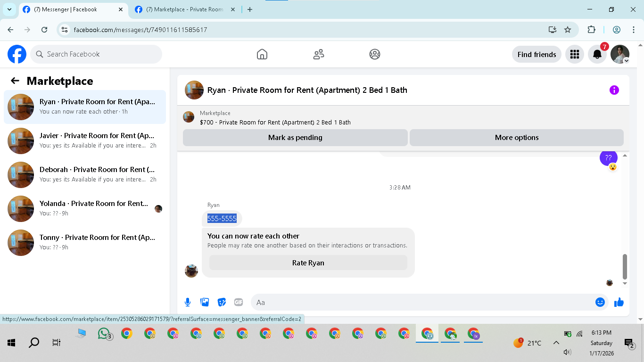The height and width of the screenshot is (362, 644).
Task: Click the Find friends button
Action: [x=537, y=54]
